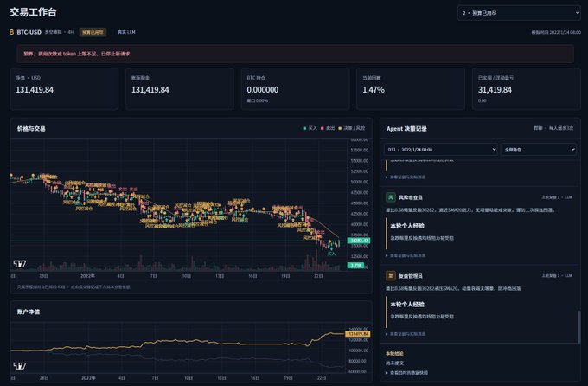Click the Agent panel vertical scrollbar
Viewport: 588px width, 386px height.
[x=578, y=326]
